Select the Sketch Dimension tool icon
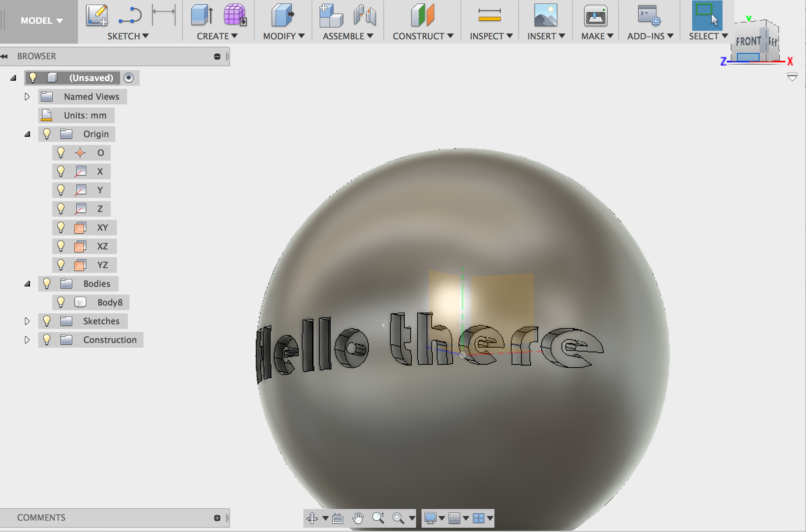The width and height of the screenshot is (806, 532). pos(164,14)
